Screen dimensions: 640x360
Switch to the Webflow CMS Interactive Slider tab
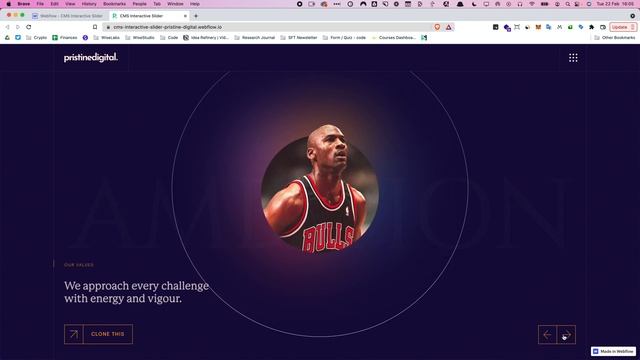(67, 16)
